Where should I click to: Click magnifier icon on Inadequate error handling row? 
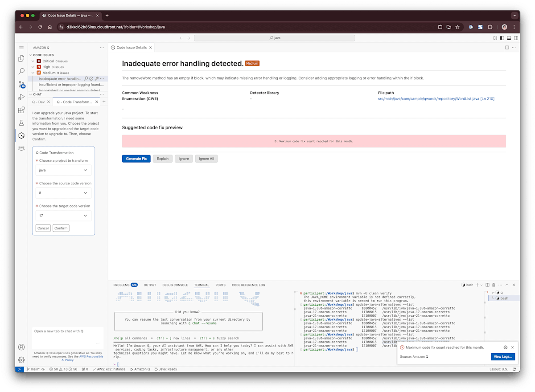click(86, 79)
